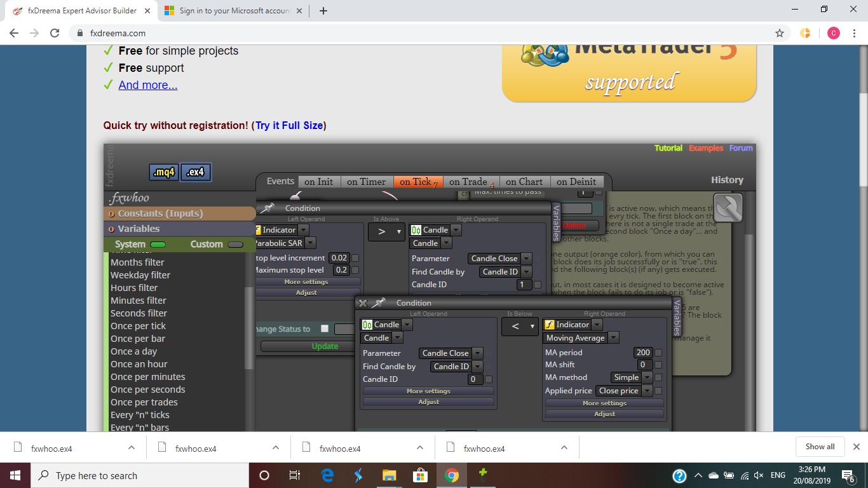This screenshot has height=488, width=868.
Task: Switch to the on Timer event tab
Action: click(x=367, y=182)
